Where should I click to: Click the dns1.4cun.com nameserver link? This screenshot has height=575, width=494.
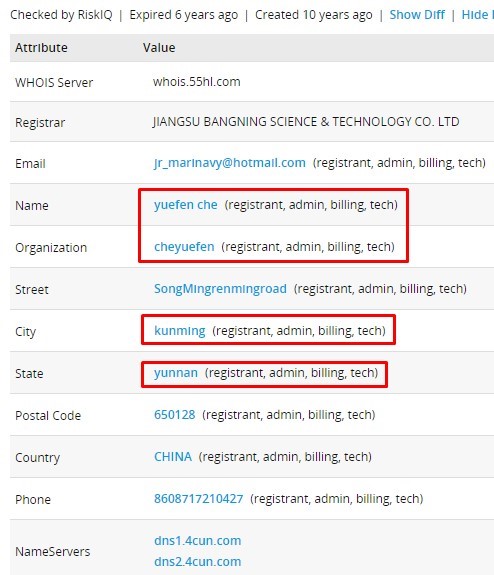[197, 541]
